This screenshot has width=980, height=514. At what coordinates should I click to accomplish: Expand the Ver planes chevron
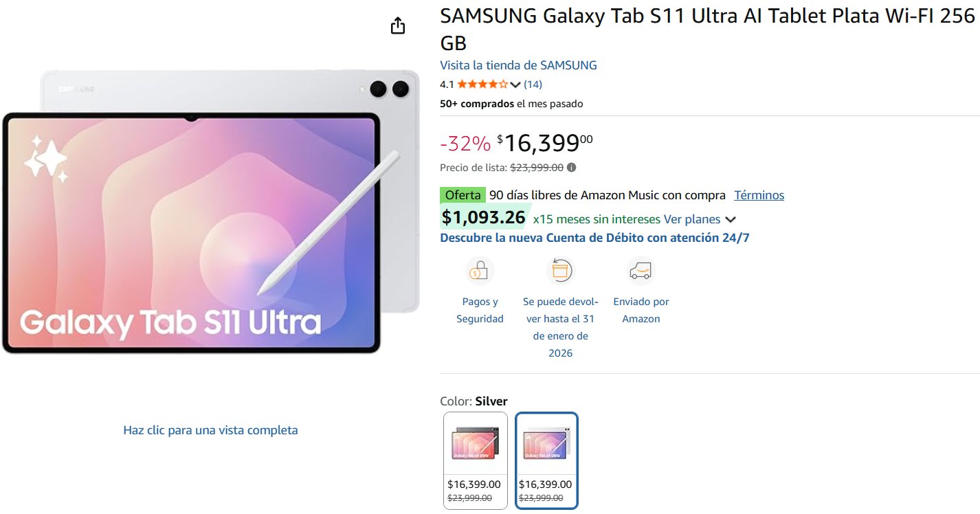pos(731,220)
